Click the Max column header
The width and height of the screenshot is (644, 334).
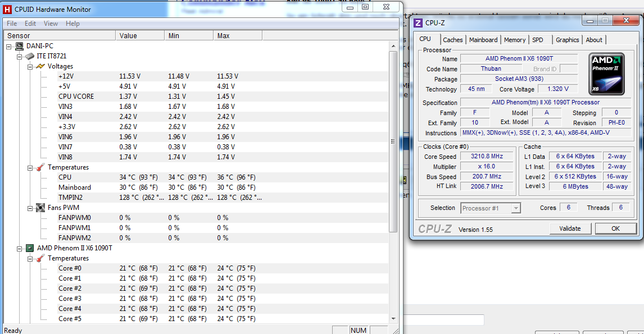238,36
